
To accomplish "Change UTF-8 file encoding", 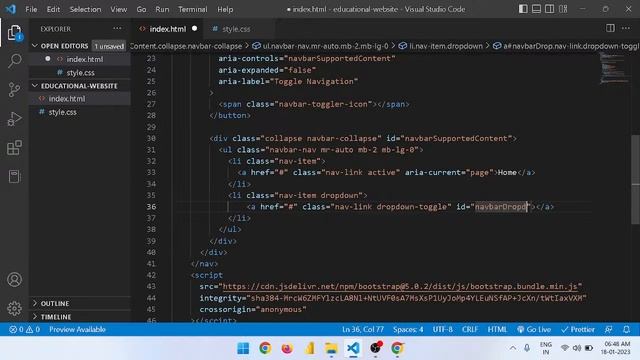I will pos(442,329).
